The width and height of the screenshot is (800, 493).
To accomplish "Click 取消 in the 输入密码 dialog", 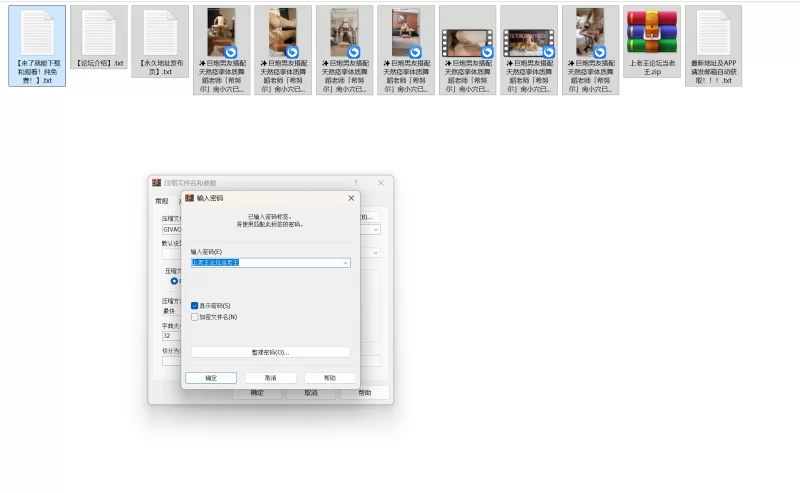I will pos(270,378).
